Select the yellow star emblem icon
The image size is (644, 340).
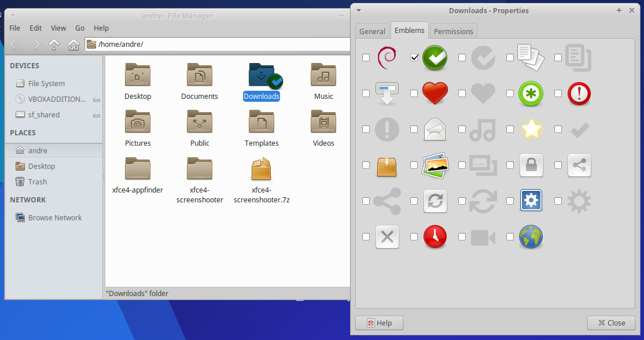tap(531, 129)
